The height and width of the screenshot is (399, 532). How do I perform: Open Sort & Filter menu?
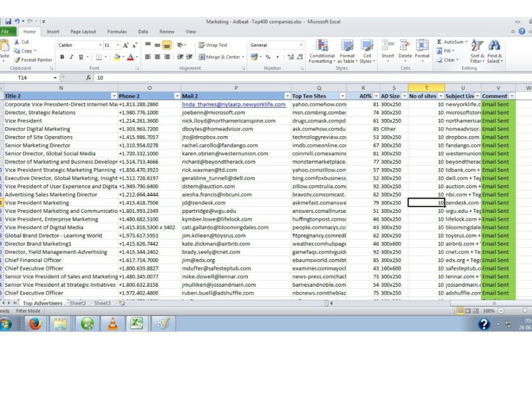(477, 51)
